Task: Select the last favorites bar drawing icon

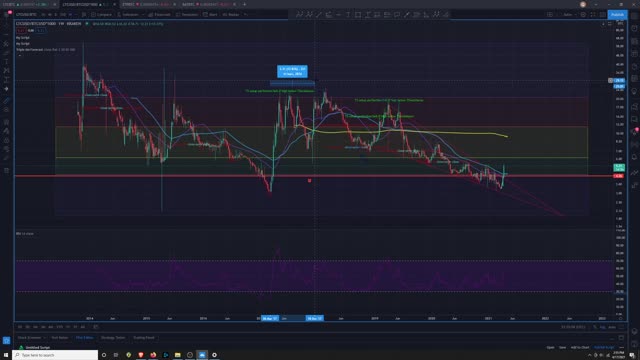Action: [446, 14]
